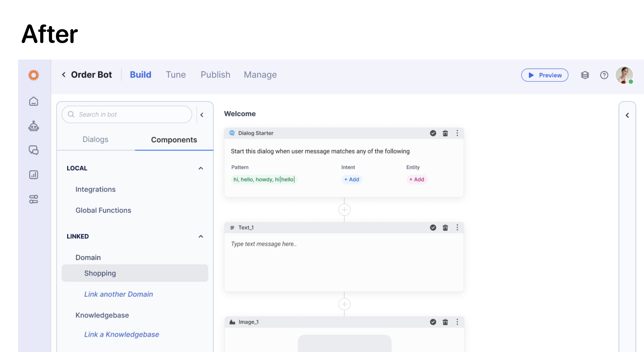Click Link another Domain
Image resolution: width=644 pixels, height=352 pixels.
point(118,294)
